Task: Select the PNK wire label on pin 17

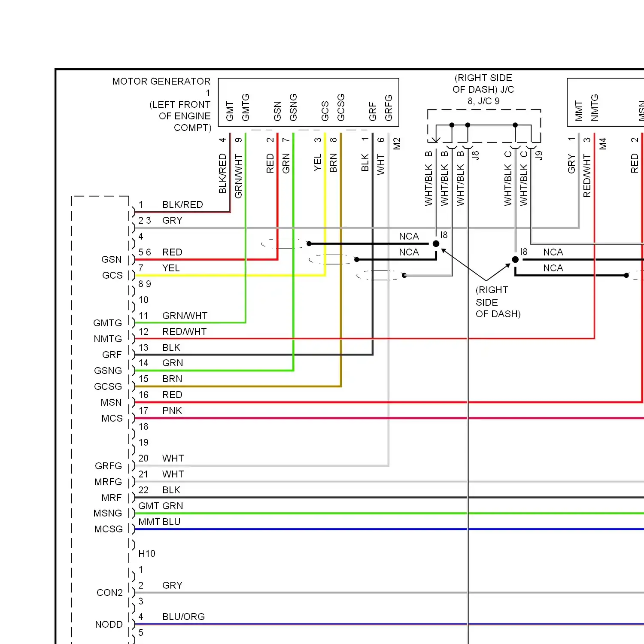Action: (172, 410)
